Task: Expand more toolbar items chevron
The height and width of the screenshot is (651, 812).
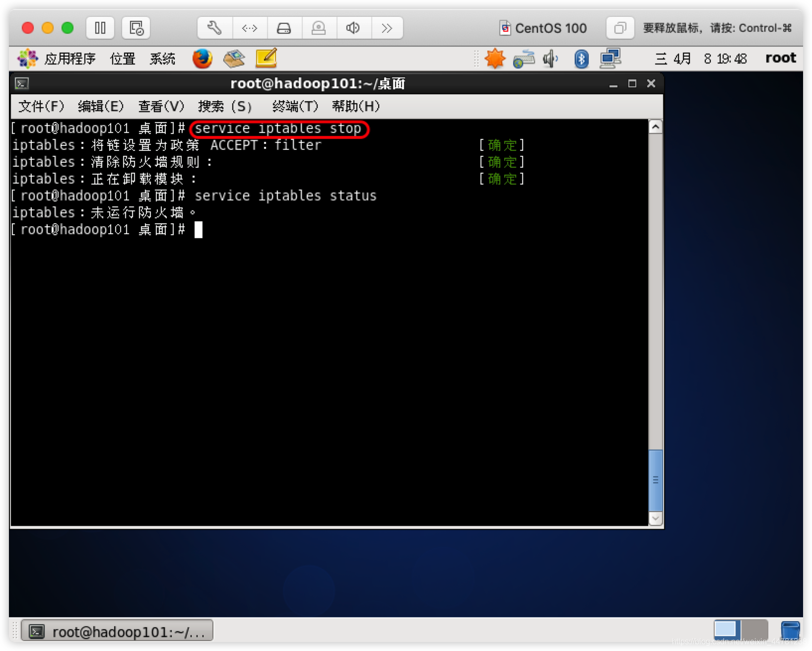Action: (x=387, y=28)
